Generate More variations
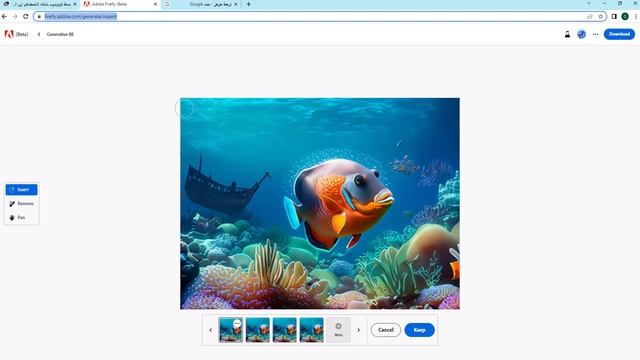Screen dimensions: 640x360 pos(338,330)
